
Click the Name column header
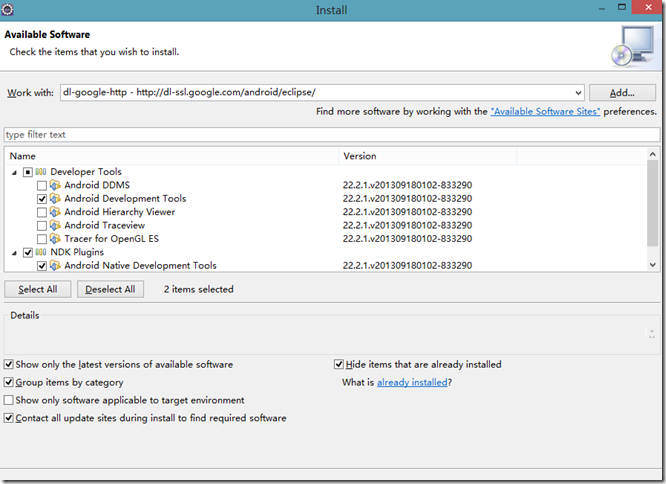coord(172,156)
